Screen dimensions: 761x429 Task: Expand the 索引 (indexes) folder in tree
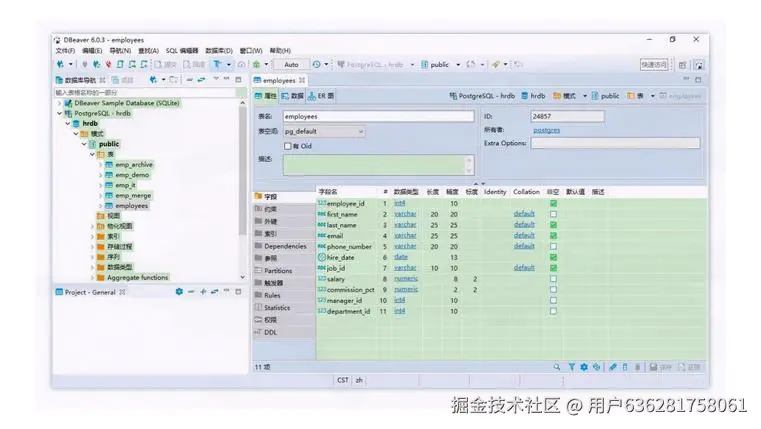pyautogui.click(x=92, y=236)
